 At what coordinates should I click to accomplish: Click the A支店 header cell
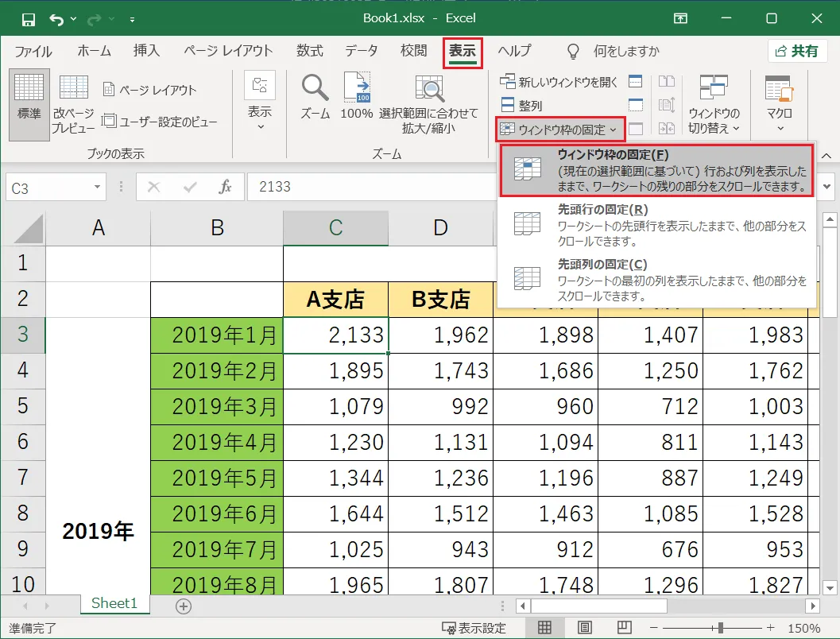pos(336,300)
